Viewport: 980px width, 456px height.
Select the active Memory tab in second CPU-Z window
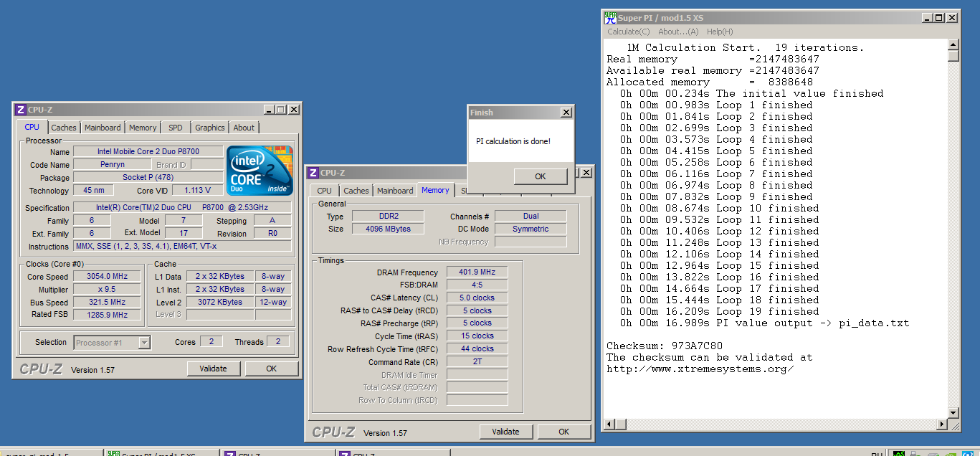tap(435, 190)
